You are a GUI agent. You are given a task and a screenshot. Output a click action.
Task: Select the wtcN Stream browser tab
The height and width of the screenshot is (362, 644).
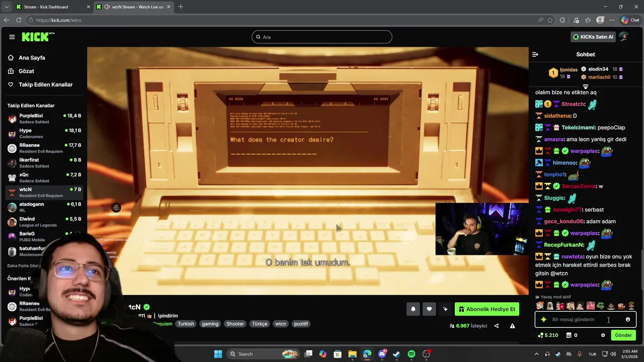click(133, 7)
